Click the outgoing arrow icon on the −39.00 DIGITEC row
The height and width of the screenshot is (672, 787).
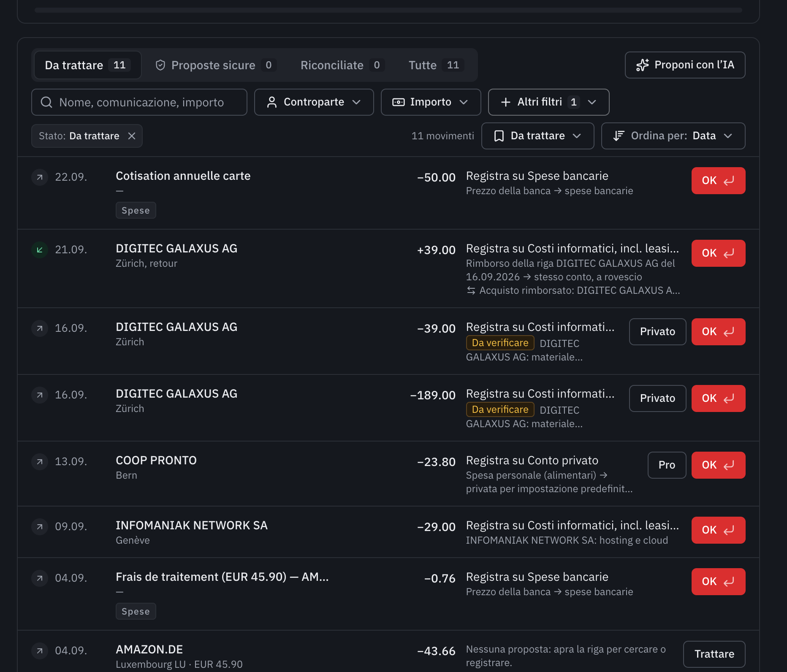40,328
